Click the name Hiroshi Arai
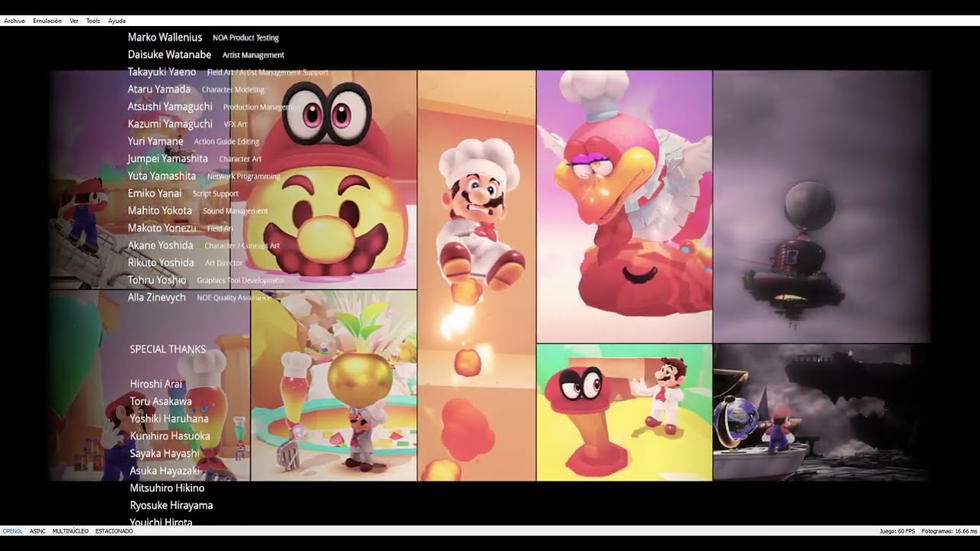Screen dimensions: 980x551 point(156,383)
